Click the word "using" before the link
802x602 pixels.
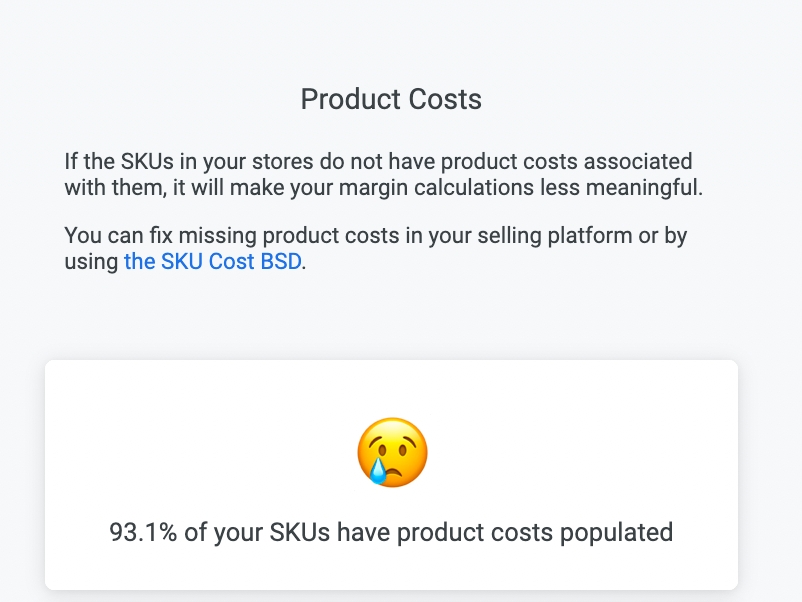91,262
